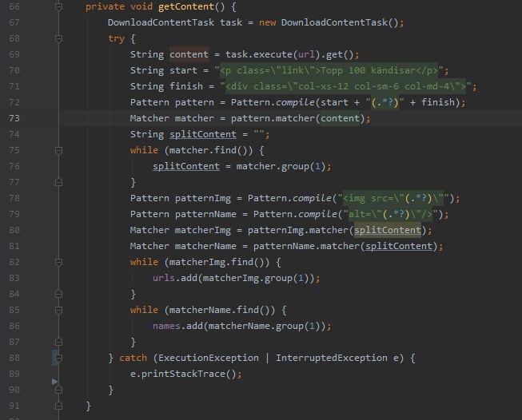
Task: Click the 'patternImg' variable declaration on line 78
Action: pos(203,198)
